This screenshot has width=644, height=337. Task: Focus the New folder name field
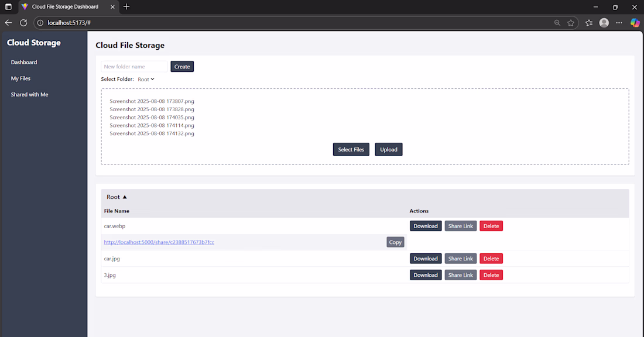point(135,67)
